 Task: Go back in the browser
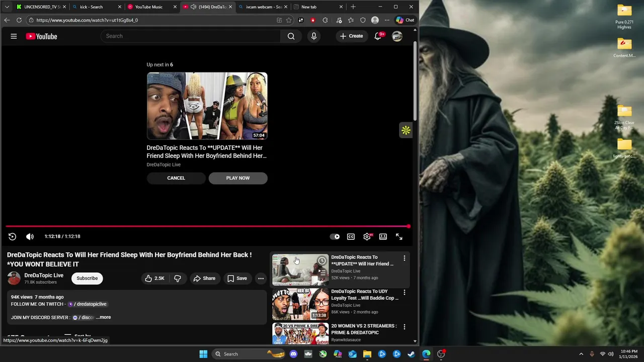(7, 20)
